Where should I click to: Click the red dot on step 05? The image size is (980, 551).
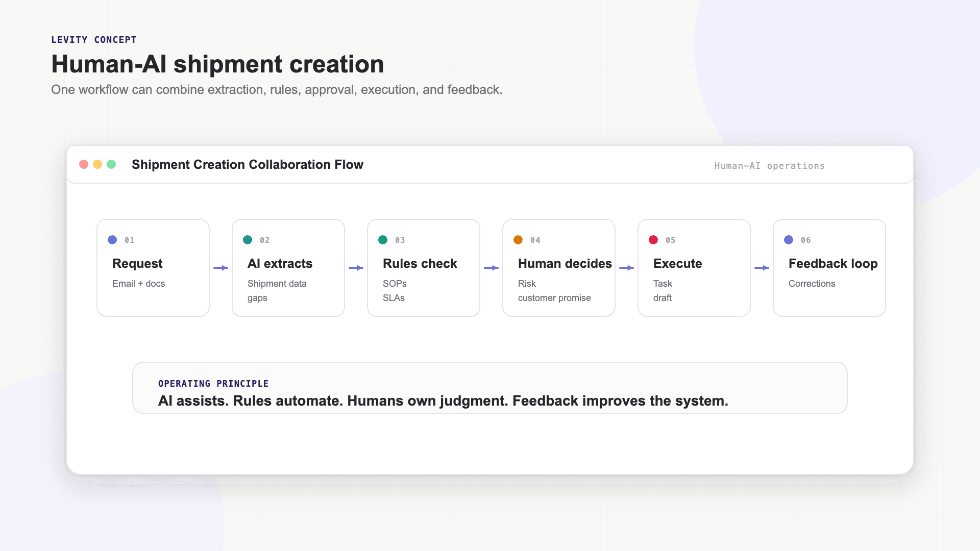tap(653, 240)
